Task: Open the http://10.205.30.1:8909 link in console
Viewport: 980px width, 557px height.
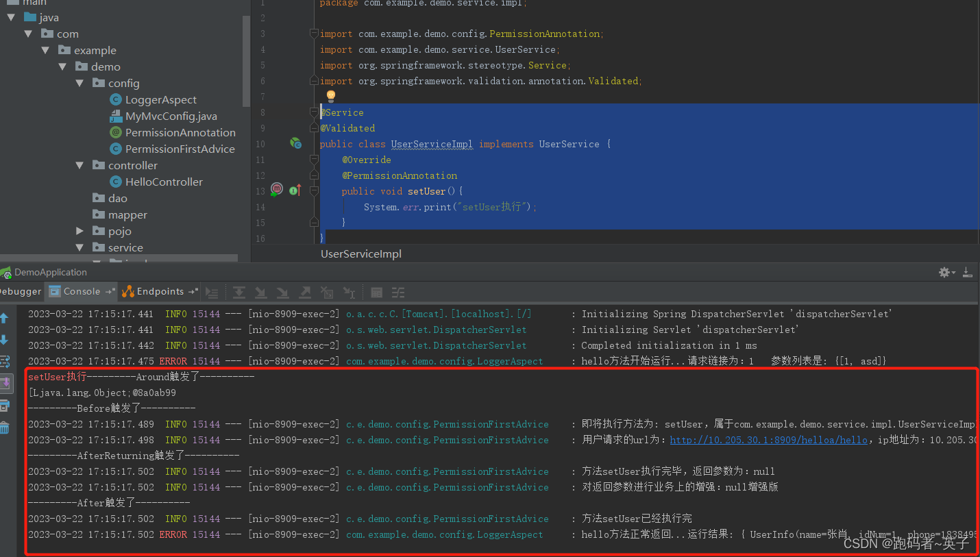Action: click(x=768, y=440)
